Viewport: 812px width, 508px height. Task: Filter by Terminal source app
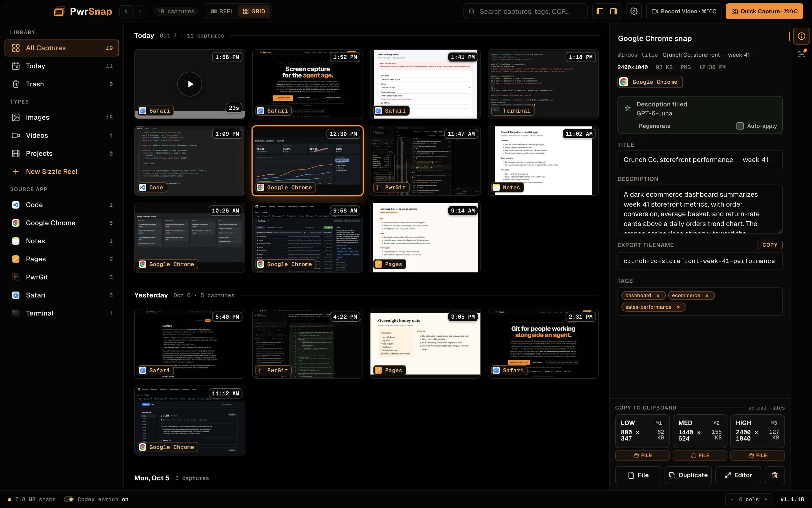click(x=62, y=313)
